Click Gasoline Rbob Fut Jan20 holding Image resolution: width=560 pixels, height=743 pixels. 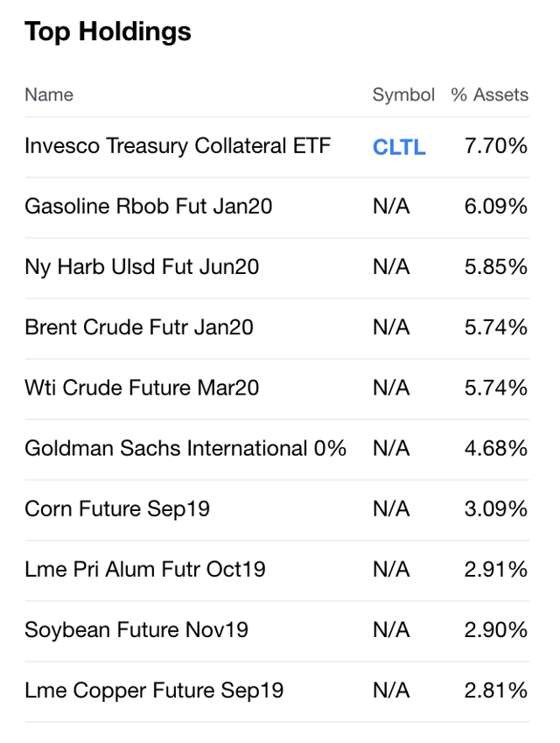pos(149,207)
